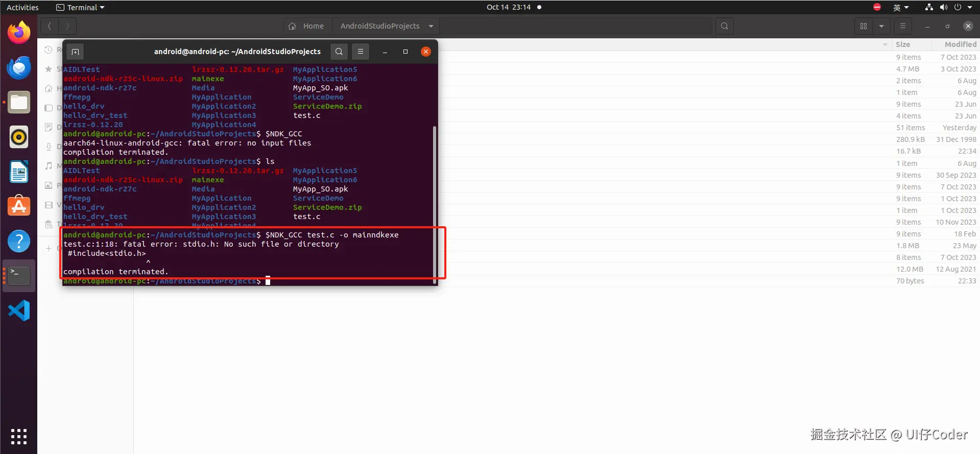This screenshot has height=454, width=980.
Task: Click Other Locations plus icon in sidebar
Action: 49,248
